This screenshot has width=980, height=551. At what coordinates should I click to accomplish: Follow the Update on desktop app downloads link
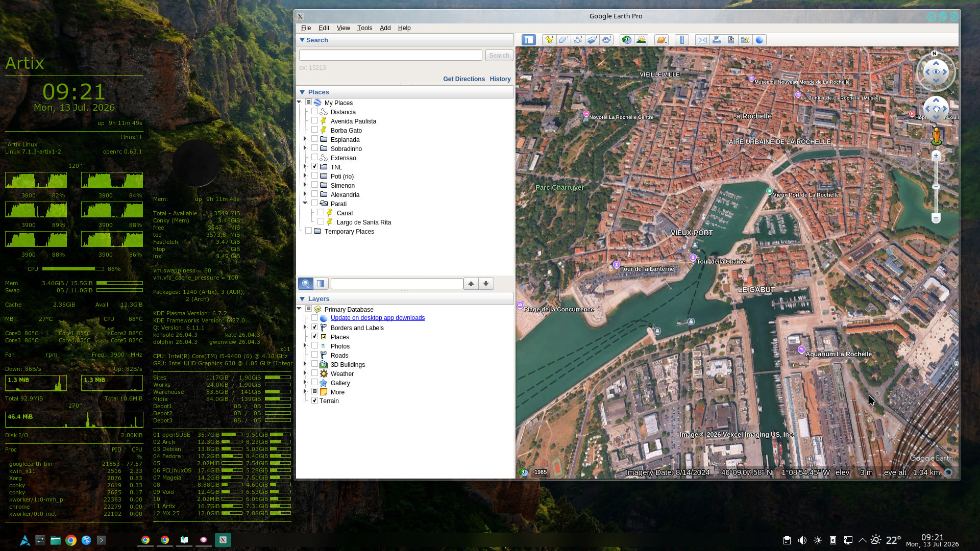coord(377,318)
